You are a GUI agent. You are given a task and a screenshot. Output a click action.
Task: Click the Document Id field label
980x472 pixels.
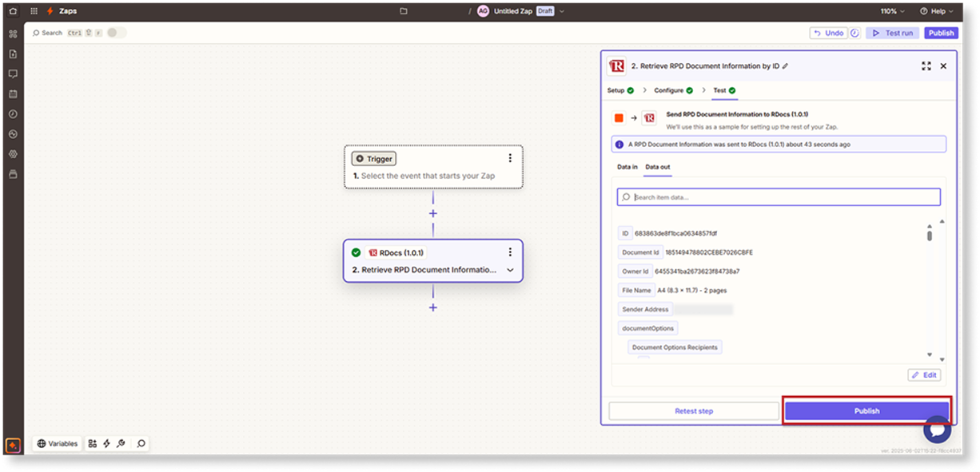coord(640,252)
